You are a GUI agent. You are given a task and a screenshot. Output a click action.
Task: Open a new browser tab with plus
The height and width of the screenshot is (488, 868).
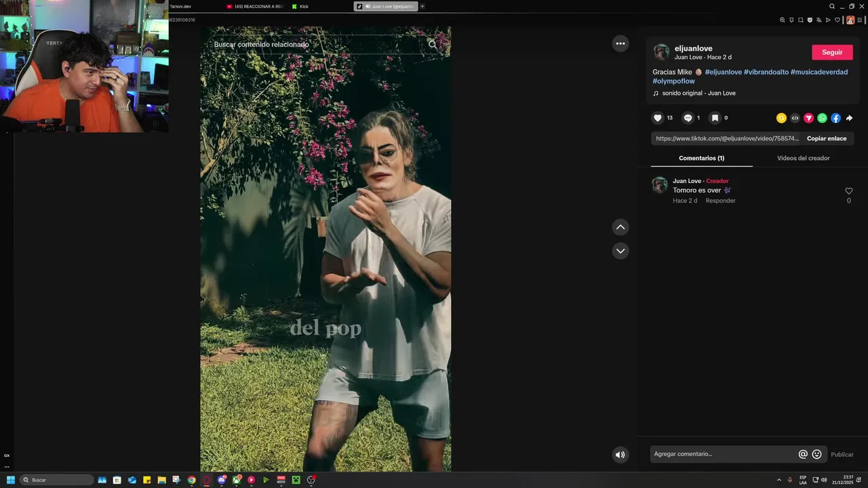tap(422, 6)
